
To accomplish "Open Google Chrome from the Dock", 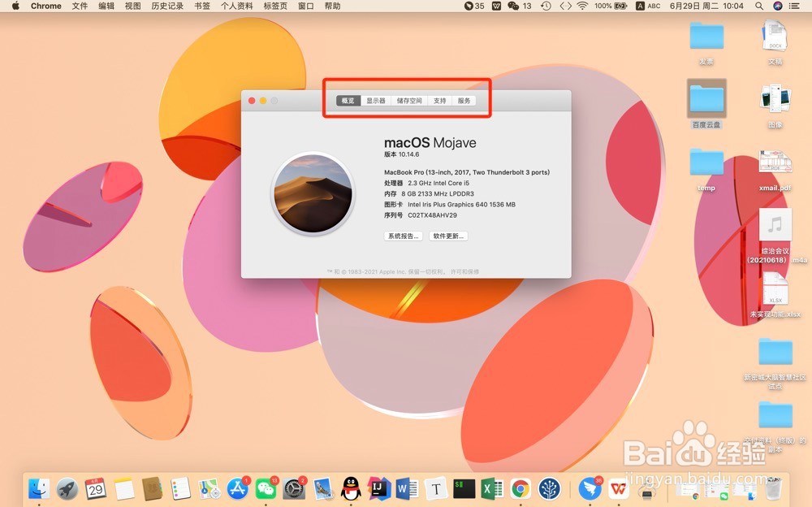I will point(520,489).
